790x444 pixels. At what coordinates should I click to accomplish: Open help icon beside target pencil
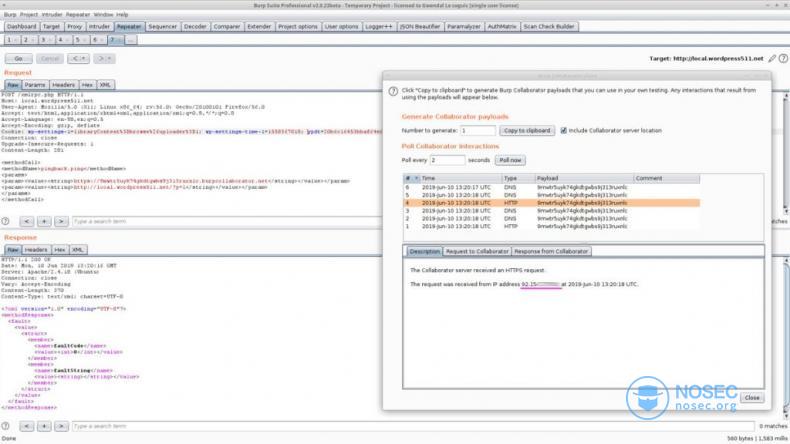pos(783,58)
